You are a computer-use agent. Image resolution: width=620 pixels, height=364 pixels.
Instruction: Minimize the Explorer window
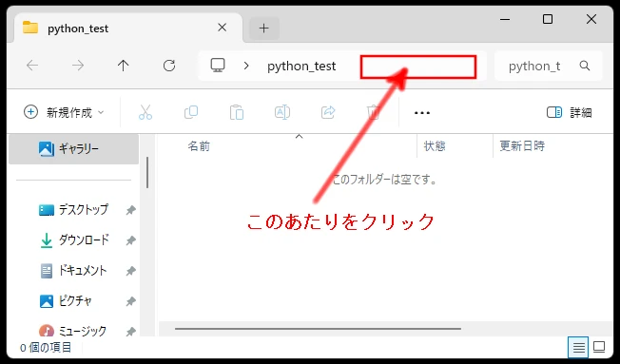tap(505, 19)
